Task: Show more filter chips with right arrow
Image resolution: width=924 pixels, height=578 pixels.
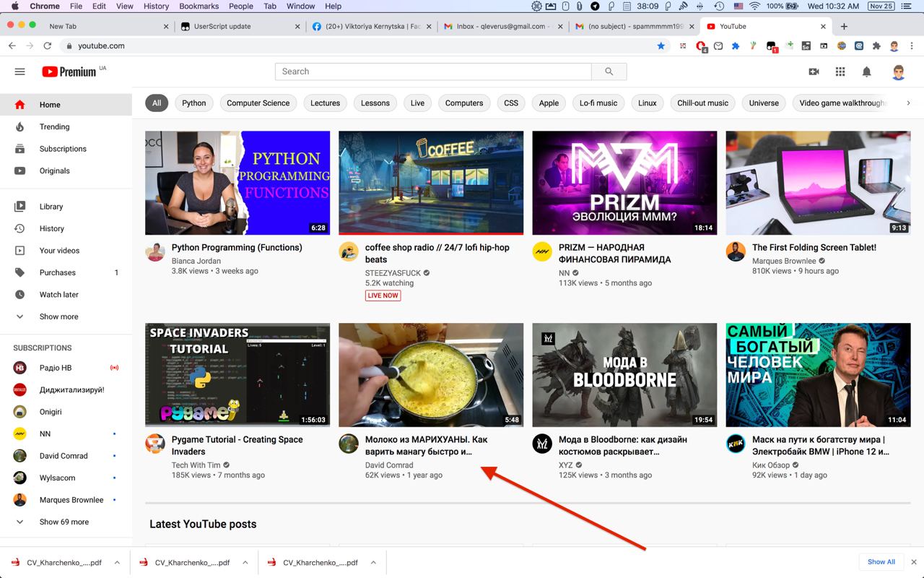Action: (908, 103)
